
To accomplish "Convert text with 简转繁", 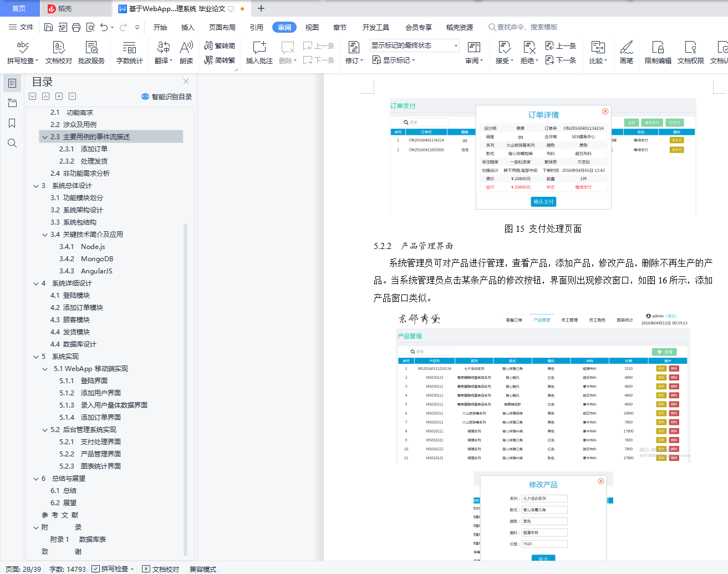I will [x=220, y=60].
